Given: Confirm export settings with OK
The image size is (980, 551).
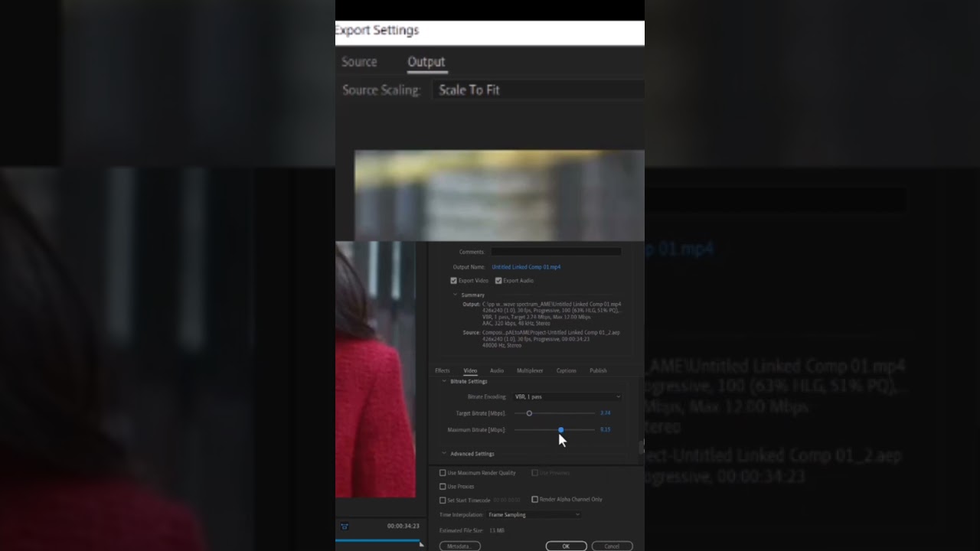Looking at the screenshot, I should coord(566,546).
